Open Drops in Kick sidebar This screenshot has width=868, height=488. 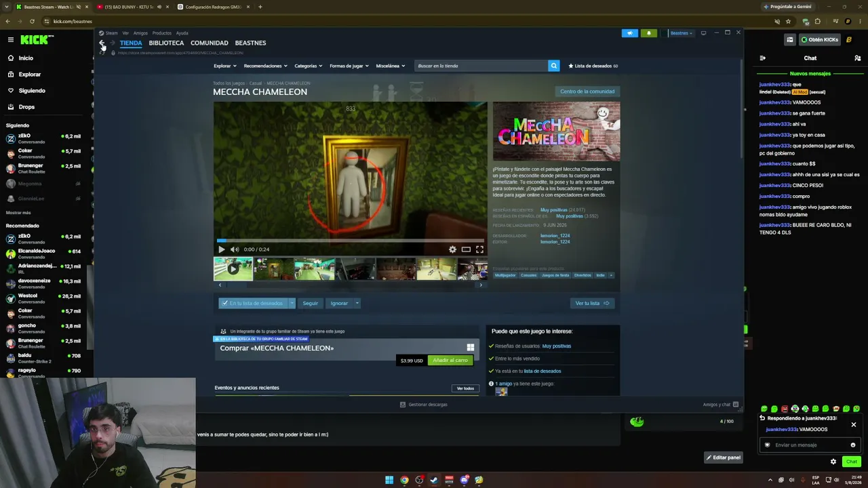(x=26, y=107)
